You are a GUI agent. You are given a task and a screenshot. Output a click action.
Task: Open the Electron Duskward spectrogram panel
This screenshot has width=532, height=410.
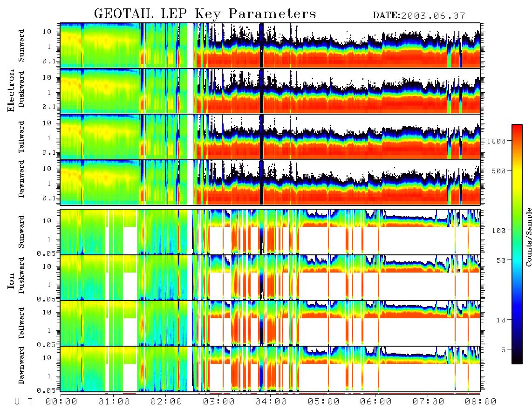(x=270, y=91)
